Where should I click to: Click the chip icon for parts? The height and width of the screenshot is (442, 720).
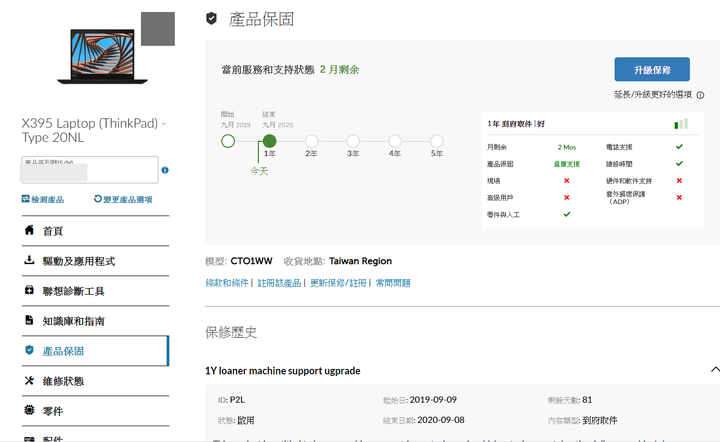pyautogui.click(x=29, y=410)
